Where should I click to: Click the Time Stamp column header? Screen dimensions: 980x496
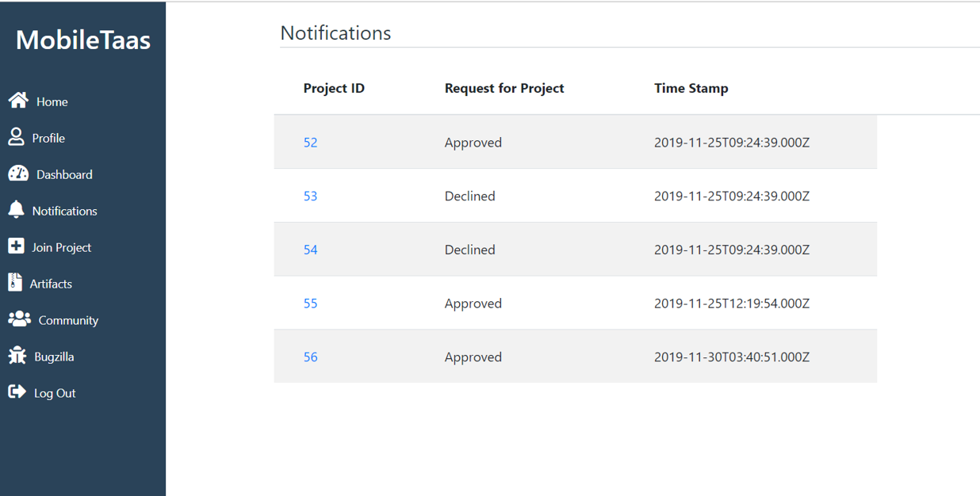691,88
